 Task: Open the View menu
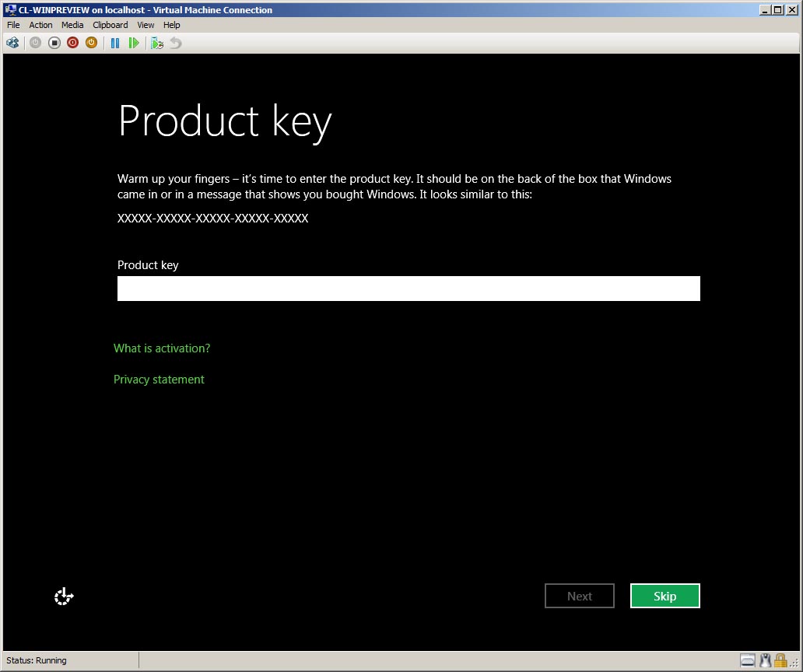point(146,25)
